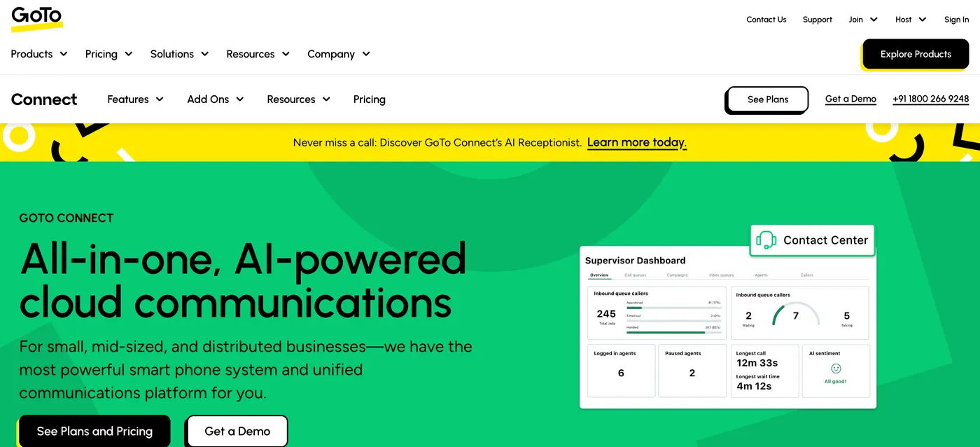The height and width of the screenshot is (447, 980).
Task: Go to Contact Us page
Action: coord(766,20)
